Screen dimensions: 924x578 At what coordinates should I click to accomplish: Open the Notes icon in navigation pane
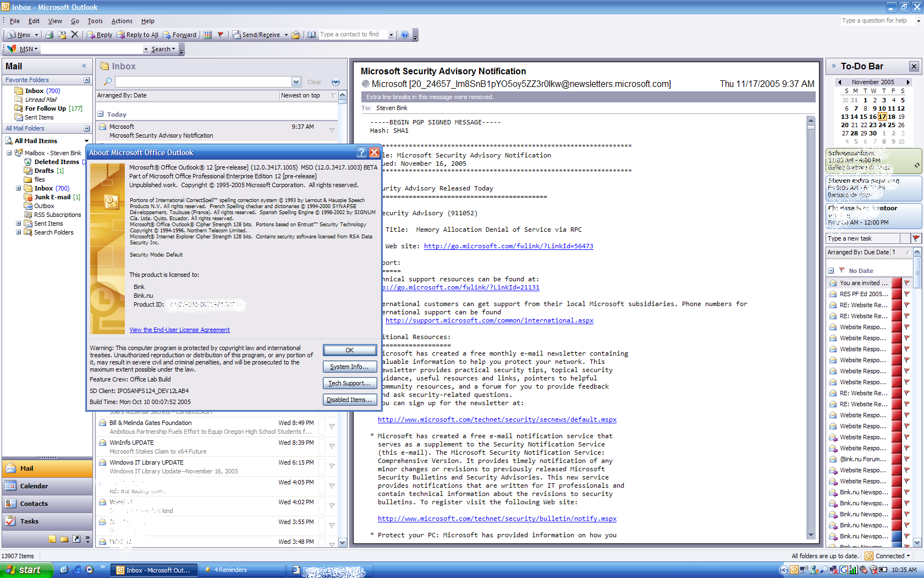(52, 539)
